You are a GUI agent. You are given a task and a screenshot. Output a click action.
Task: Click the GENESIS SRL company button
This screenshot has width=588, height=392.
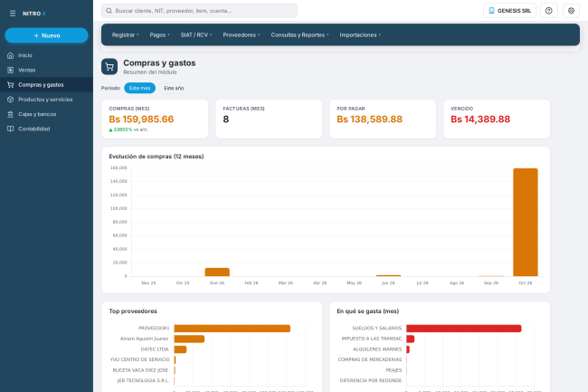click(x=509, y=11)
